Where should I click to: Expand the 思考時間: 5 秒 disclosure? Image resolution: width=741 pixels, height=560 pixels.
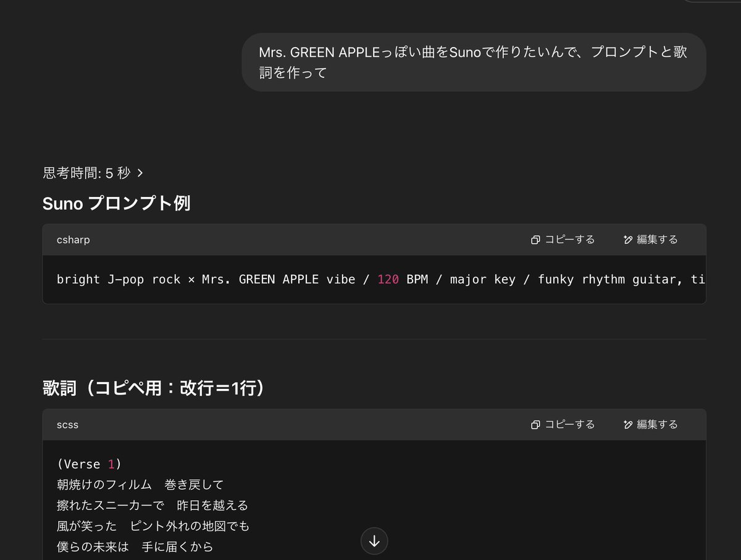pos(93,173)
